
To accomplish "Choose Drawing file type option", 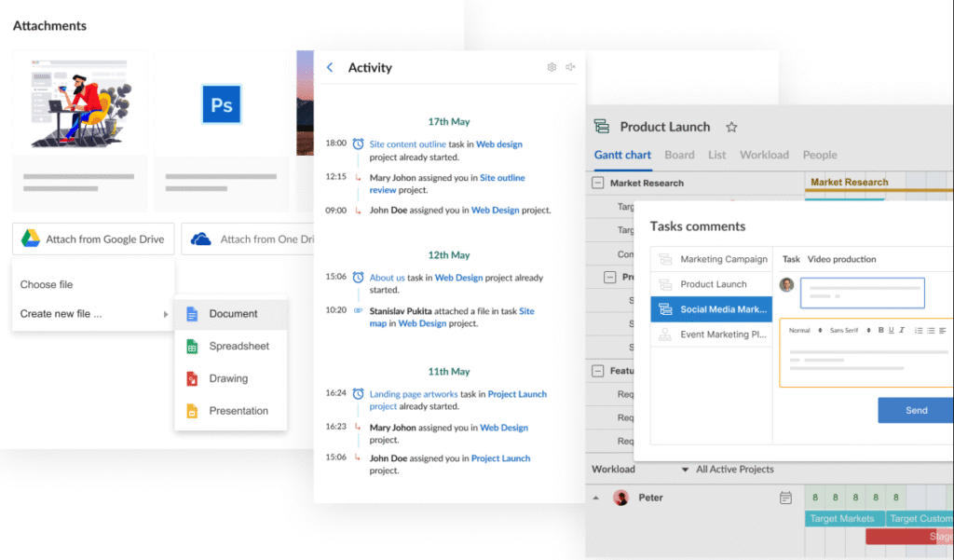I will click(x=228, y=378).
